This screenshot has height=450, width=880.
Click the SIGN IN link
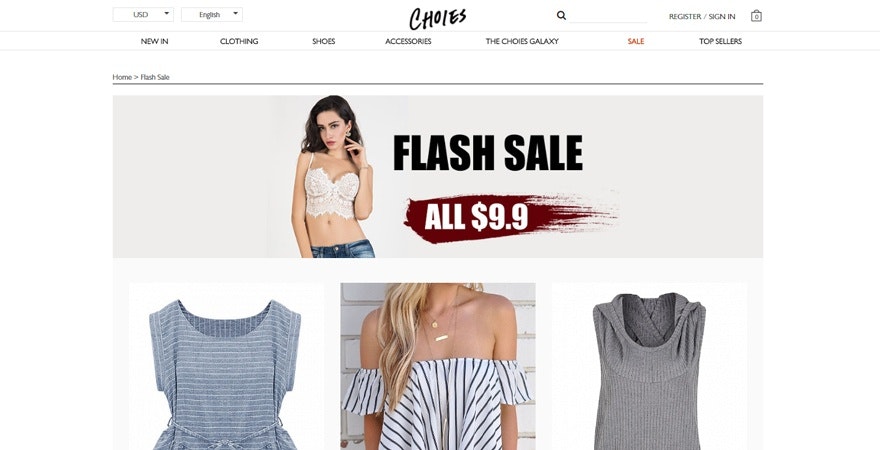(722, 17)
